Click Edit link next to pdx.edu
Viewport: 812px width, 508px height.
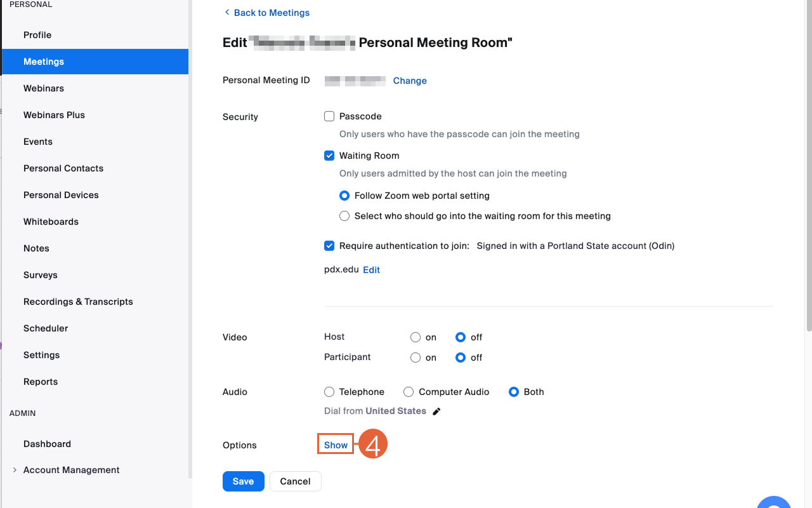(371, 270)
